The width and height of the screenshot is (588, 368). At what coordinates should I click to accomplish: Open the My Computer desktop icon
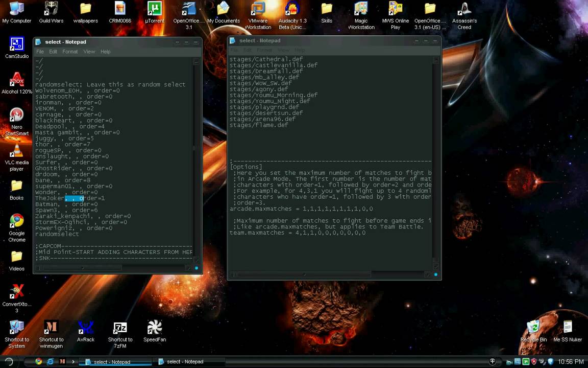coord(16,13)
